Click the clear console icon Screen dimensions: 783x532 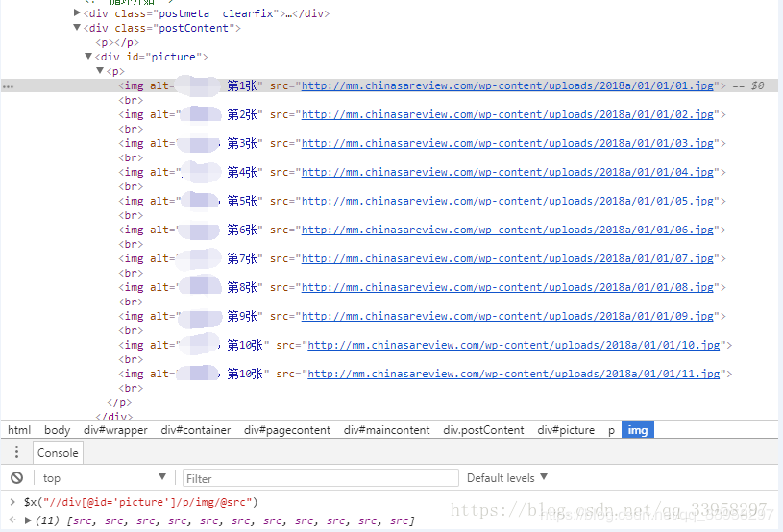click(x=17, y=477)
